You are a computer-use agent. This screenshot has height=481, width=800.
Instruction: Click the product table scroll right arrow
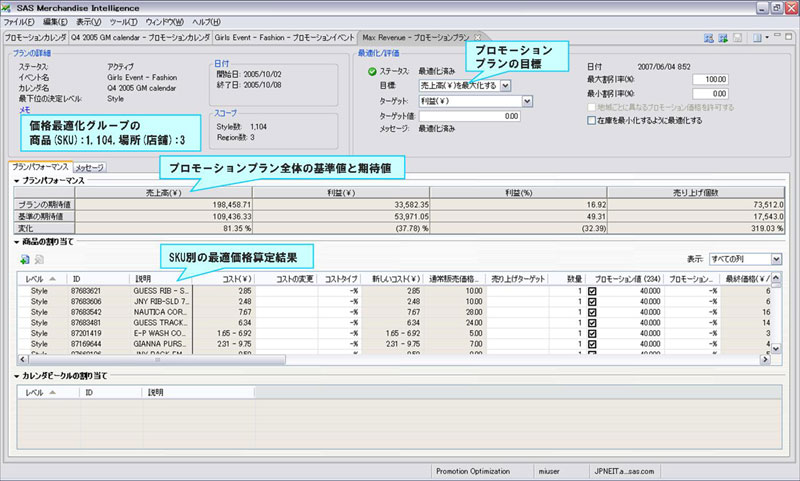(x=765, y=360)
